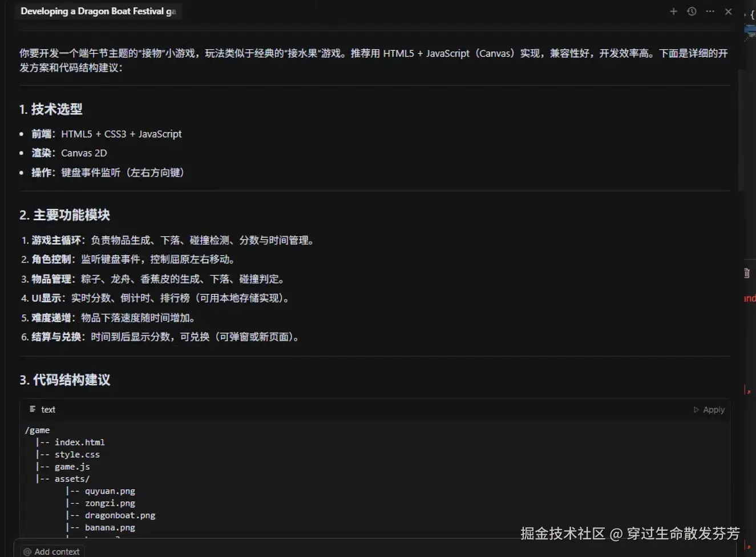Start a new chat via the plus icon
Viewport: 756px width, 557px height.
(673, 11)
